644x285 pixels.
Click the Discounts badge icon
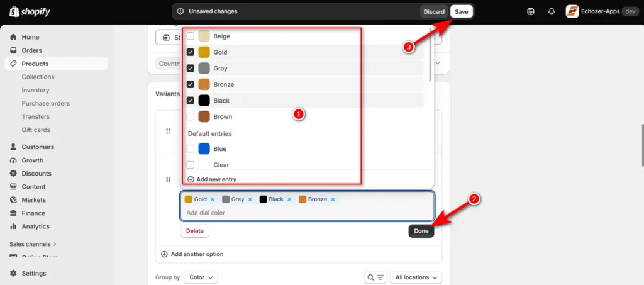point(13,173)
